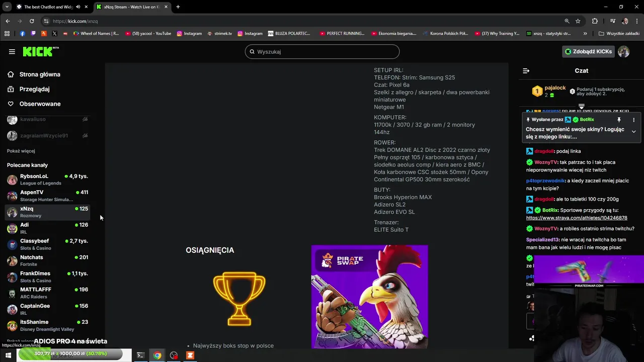Click the KICK logo
This screenshot has height=362, width=644.
click(41, 52)
